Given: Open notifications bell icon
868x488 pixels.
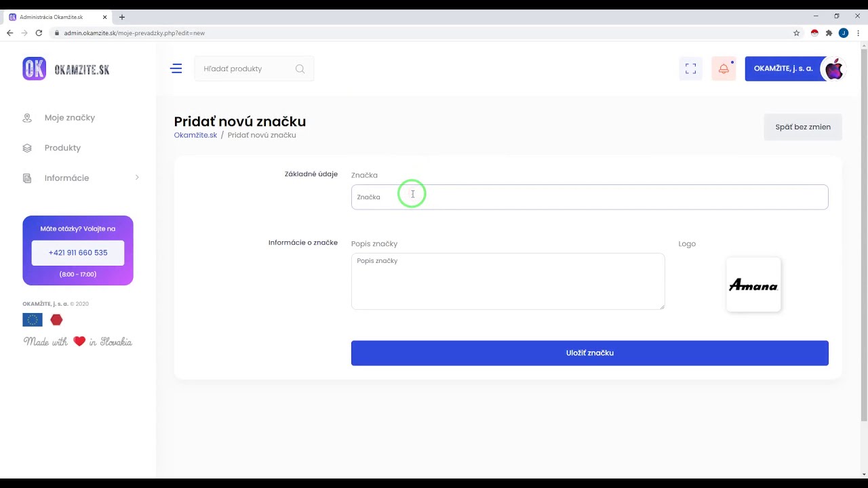Looking at the screenshot, I should (724, 68).
